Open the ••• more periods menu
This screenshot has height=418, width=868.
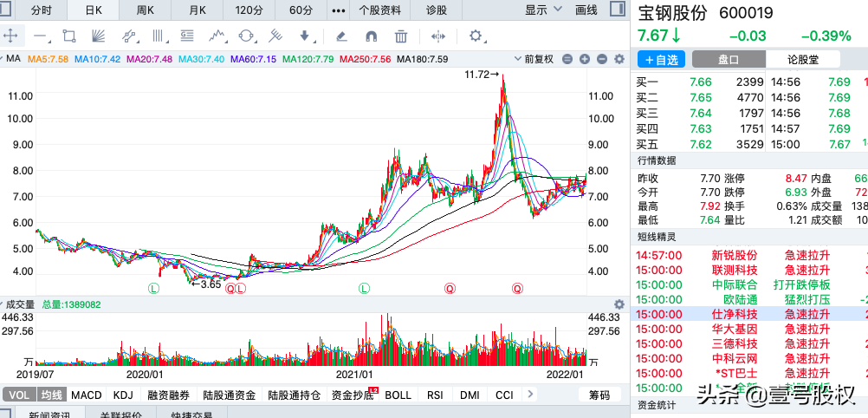click(338, 10)
